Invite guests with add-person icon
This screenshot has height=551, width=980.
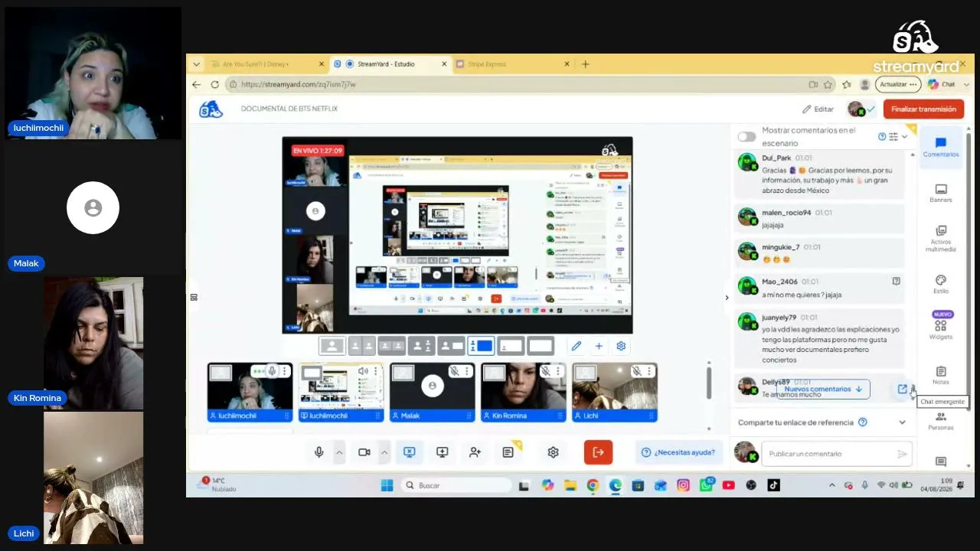click(475, 452)
